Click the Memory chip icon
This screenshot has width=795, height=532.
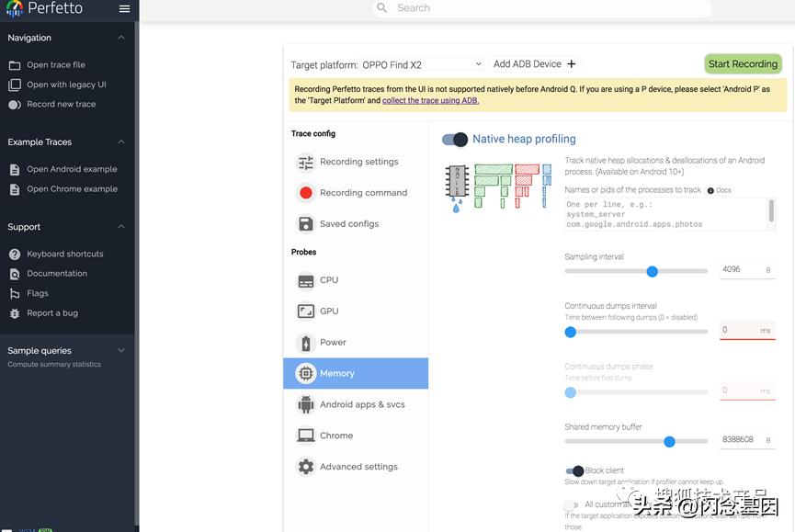tap(306, 373)
